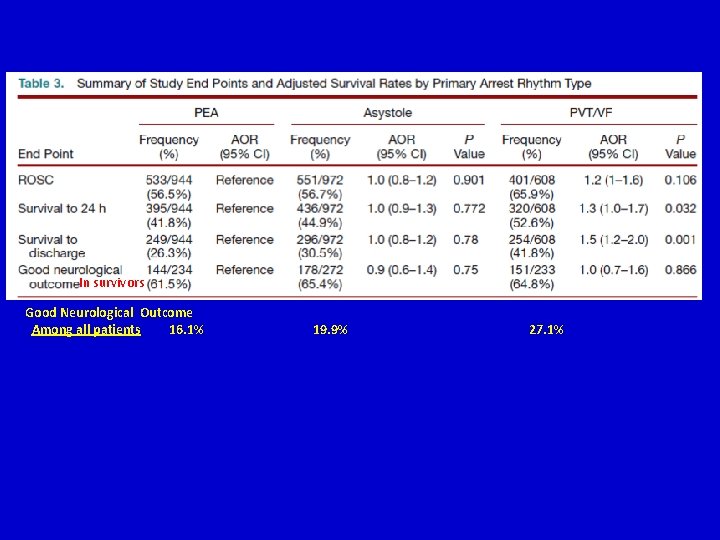The image size is (720, 540).
Task: Click the 27.1% figure below the table
Action: [x=546, y=330]
